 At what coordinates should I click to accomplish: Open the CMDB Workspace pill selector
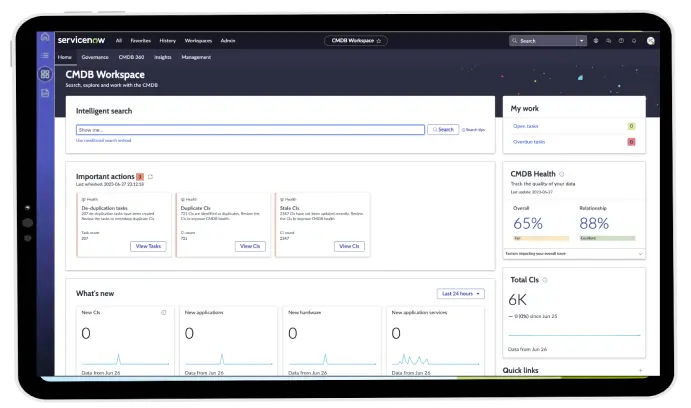pos(356,41)
